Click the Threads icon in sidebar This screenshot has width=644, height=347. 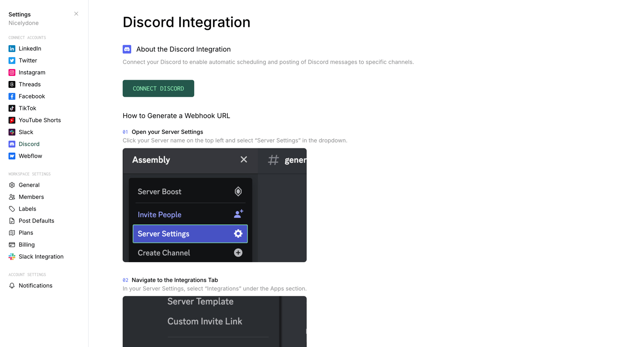tap(12, 84)
